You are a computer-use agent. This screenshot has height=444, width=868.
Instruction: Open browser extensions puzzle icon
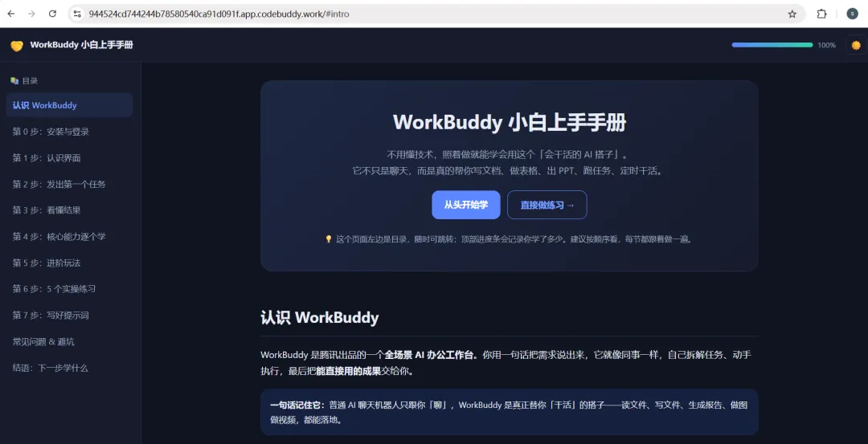click(x=822, y=14)
